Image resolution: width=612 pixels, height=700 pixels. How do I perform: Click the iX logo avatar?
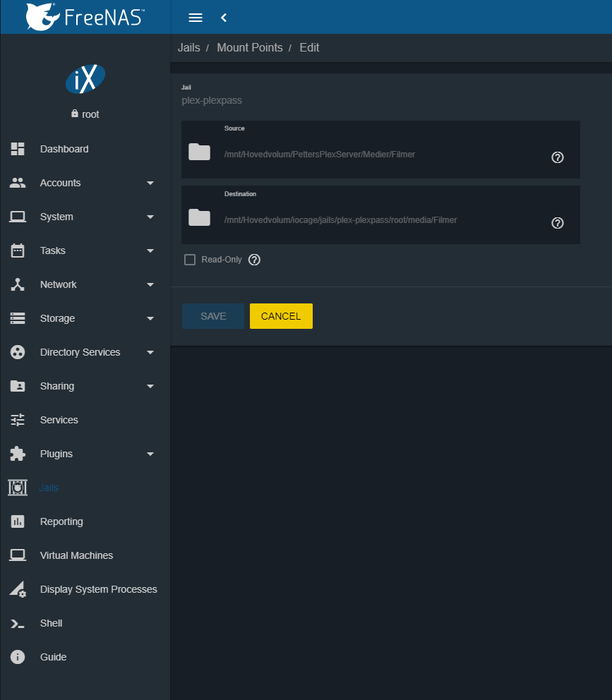[85, 79]
